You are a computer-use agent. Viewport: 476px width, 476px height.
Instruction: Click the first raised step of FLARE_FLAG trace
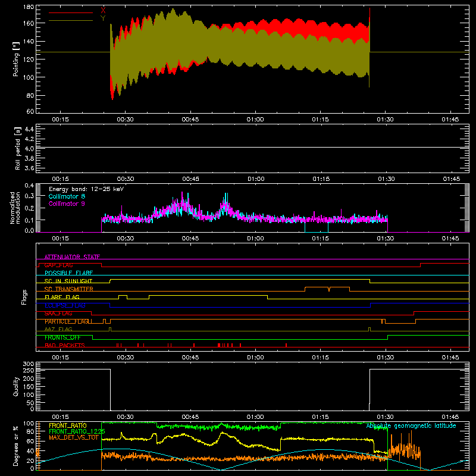click(123, 296)
